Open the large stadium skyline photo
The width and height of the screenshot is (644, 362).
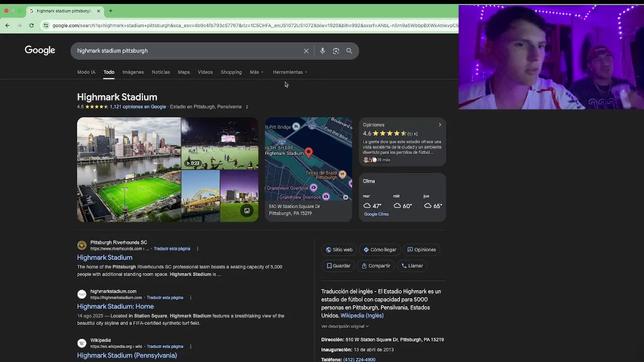pos(129,169)
